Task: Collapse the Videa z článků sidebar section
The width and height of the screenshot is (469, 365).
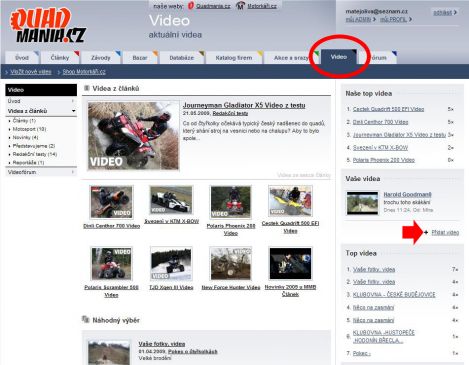Action: pyautogui.click(x=73, y=111)
